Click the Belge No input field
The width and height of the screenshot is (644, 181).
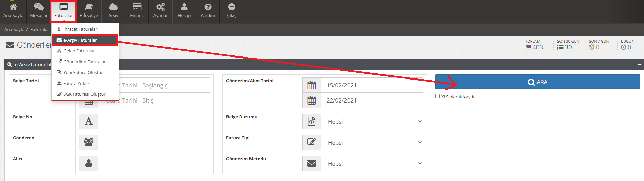click(x=153, y=121)
